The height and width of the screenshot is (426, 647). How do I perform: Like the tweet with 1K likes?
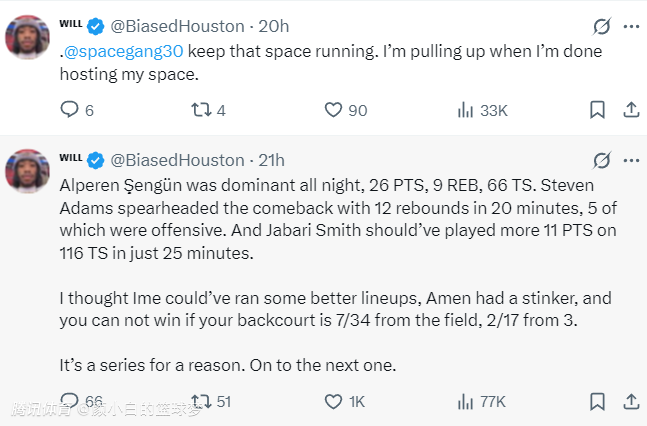[x=333, y=401]
